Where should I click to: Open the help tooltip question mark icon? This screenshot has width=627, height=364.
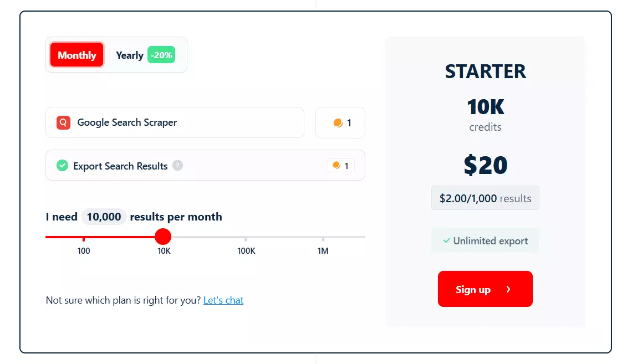pyautogui.click(x=177, y=165)
